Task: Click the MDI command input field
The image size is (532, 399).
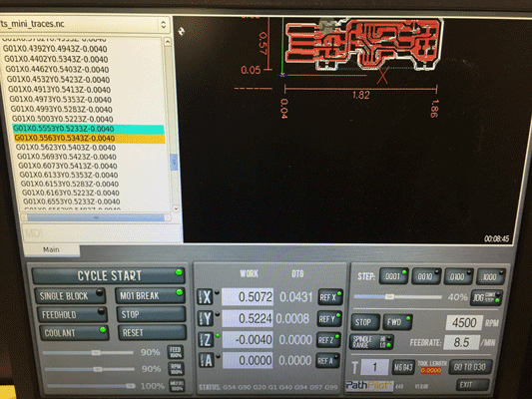Action: pyautogui.click(x=102, y=232)
